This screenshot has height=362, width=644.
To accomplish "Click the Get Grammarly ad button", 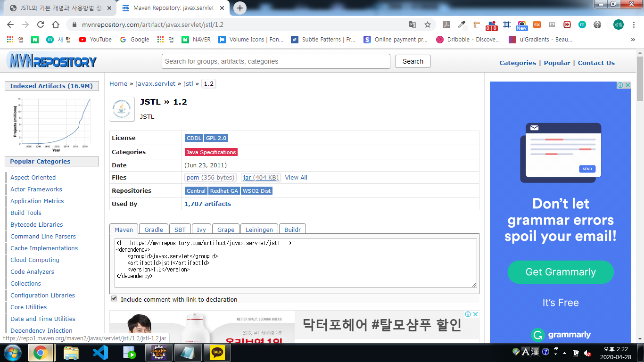I will click(x=561, y=272).
